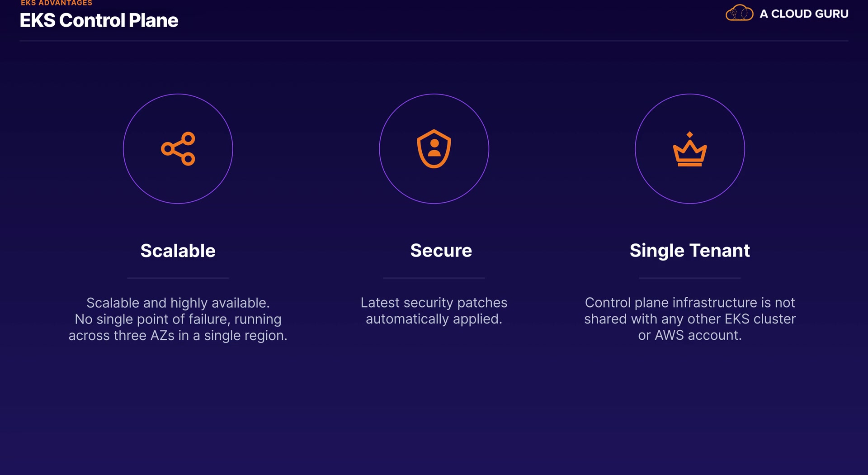This screenshot has height=475, width=868.
Task: Click the orange connected-nodes share icon
Action: coord(178,149)
